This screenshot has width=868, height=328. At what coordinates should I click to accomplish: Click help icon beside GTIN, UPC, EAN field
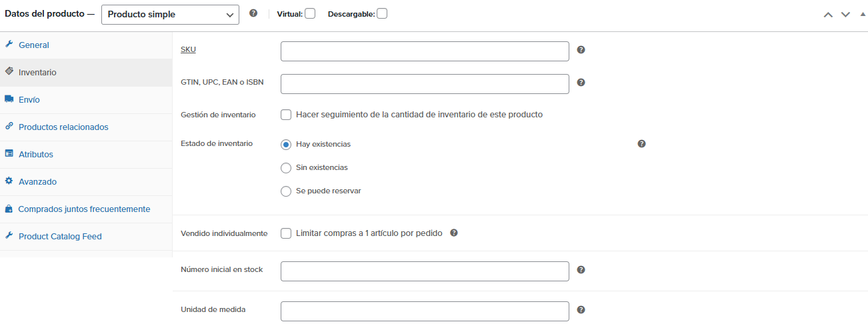581,83
